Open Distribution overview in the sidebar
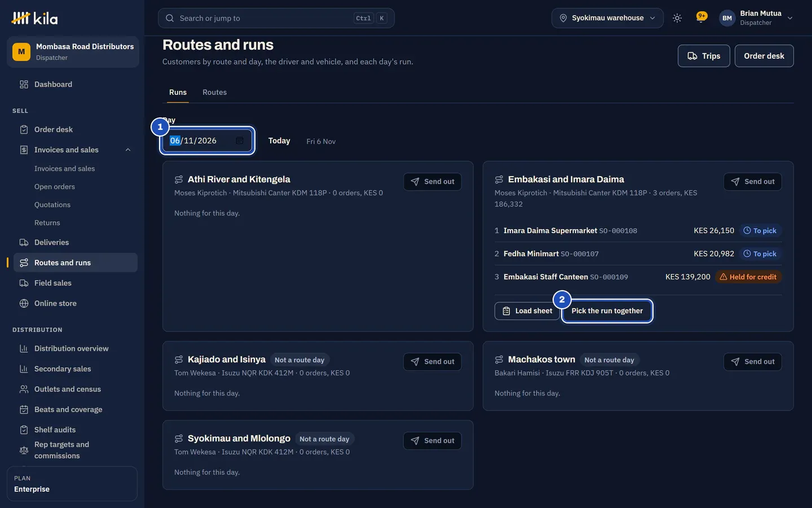This screenshot has width=812, height=508. pyautogui.click(x=76, y=348)
